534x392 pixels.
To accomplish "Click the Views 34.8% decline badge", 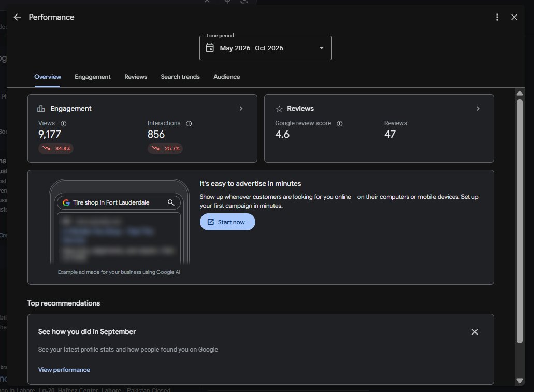I will pos(56,149).
